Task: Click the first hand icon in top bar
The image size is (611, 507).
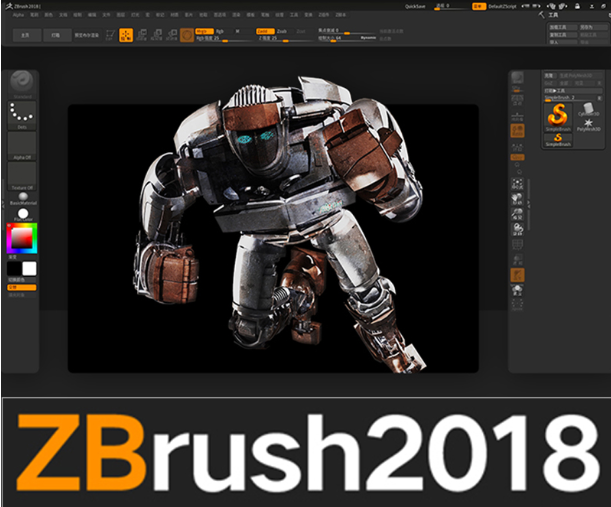Action: click(x=551, y=6)
